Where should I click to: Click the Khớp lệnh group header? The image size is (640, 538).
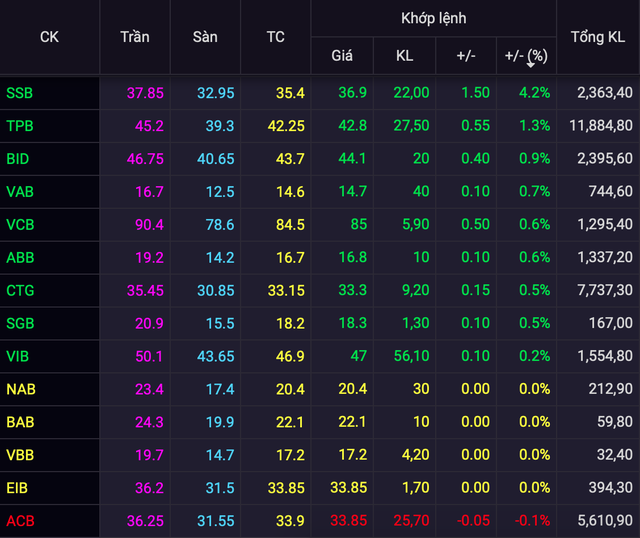click(x=433, y=18)
